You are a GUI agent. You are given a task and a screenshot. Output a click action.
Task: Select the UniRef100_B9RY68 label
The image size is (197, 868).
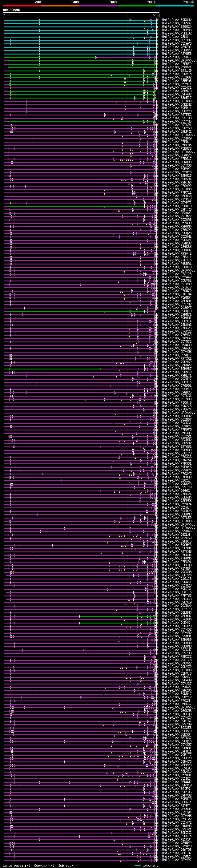tap(177, 128)
